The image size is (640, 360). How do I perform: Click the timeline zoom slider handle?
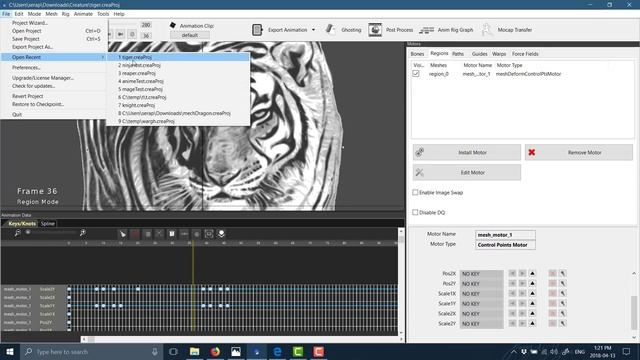(x=28, y=232)
